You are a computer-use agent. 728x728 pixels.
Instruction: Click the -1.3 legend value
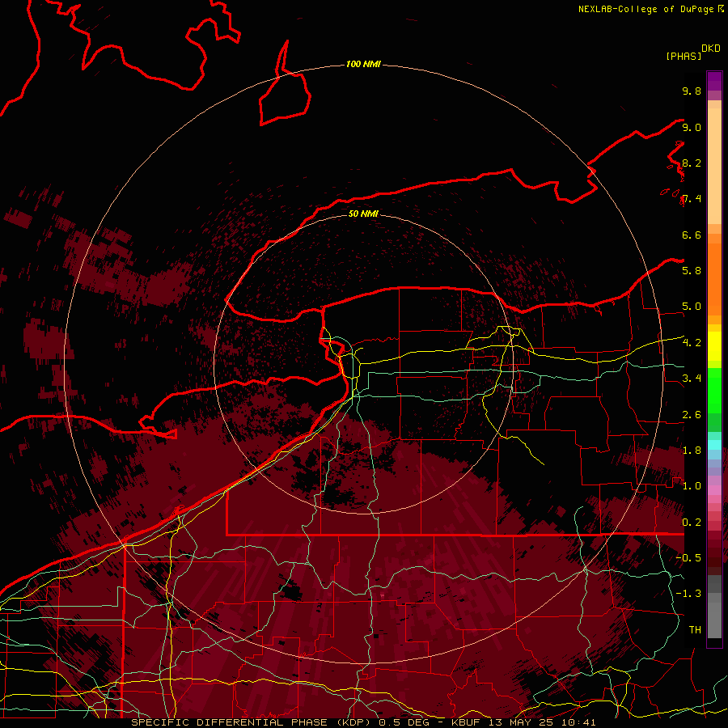coord(688,594)
